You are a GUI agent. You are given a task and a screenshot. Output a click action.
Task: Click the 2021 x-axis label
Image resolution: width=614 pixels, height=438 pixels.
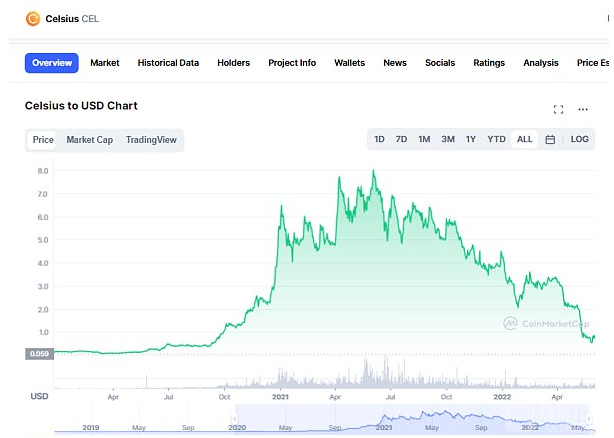(x=280, y=397)
